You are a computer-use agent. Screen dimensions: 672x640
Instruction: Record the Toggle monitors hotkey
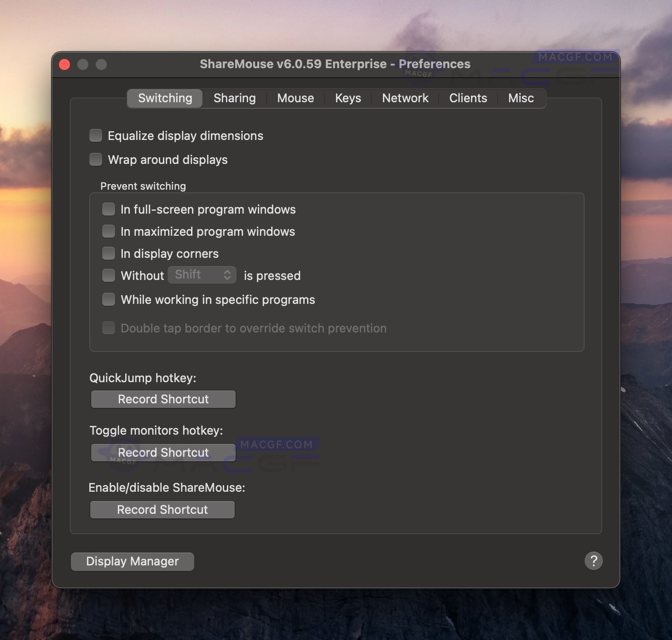(163, 452)
